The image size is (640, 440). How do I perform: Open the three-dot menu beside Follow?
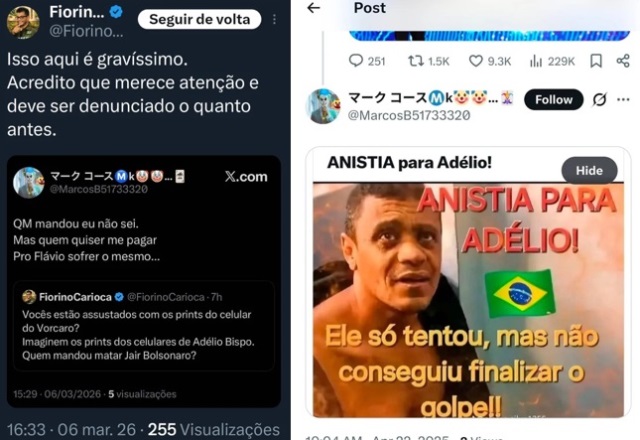point(623,99)
